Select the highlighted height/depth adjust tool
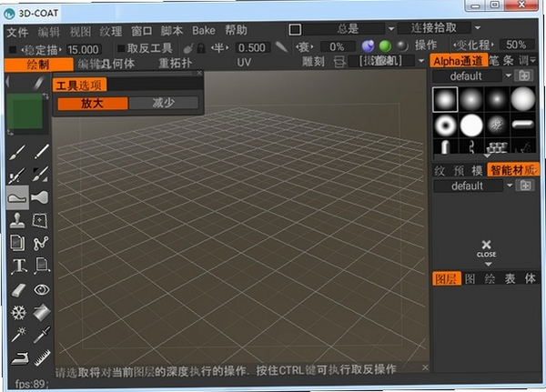This screenshot has width=546, height=392. (x=17, y=197)
